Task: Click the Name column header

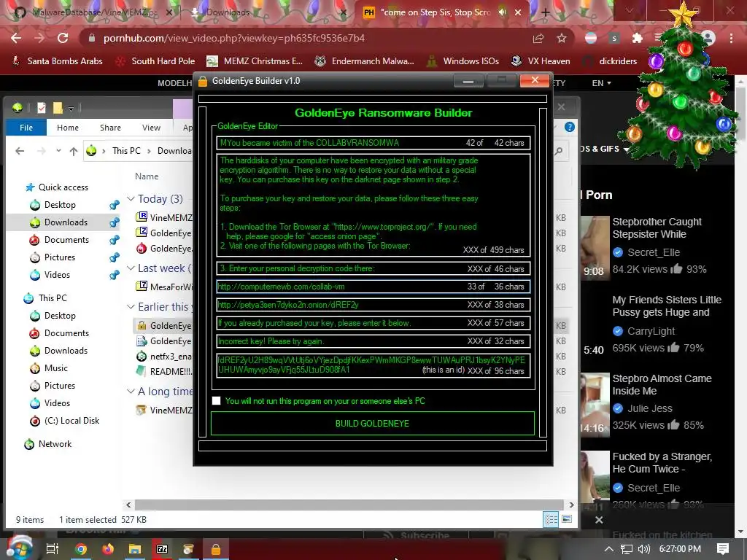Action: click(x=147, y=176)
